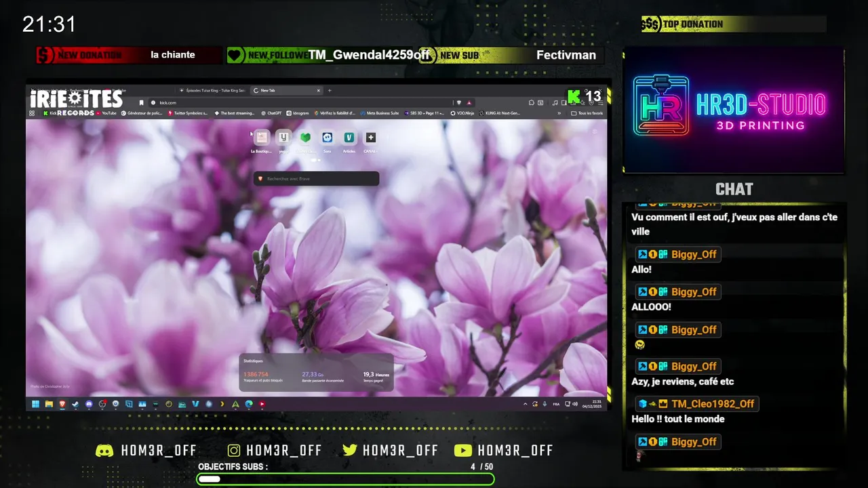
Task: Click the Twitter icon in overlay socials
Action: point(350,451)
